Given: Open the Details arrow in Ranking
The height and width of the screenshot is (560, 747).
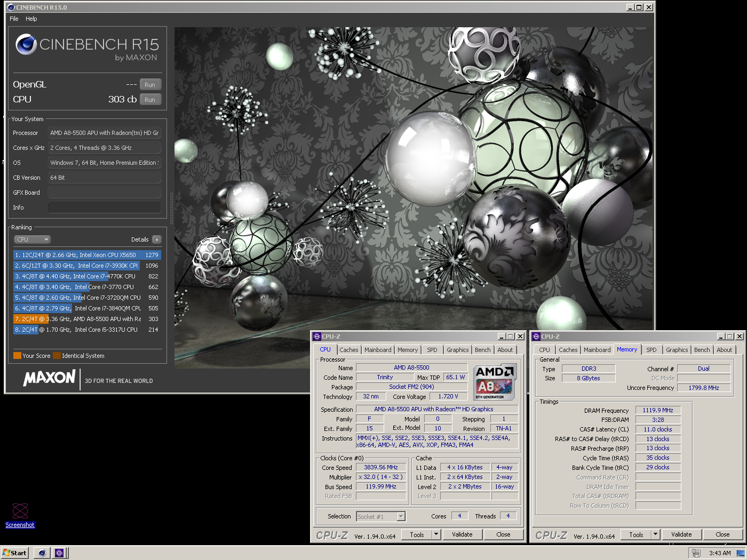Looking at the screenshot, I should coord(157,239).
